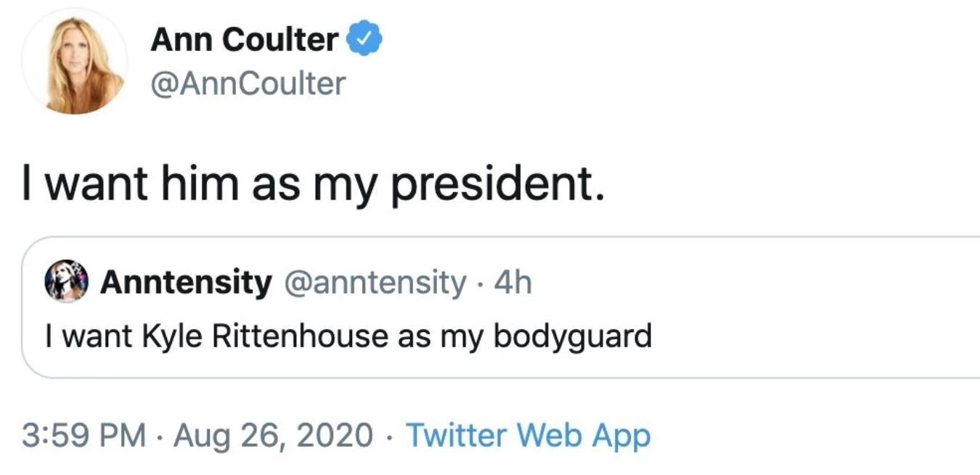This screenshot has height=475, width=980.
Task: Open the Ann Coulter display name link
Action: point(244,40)
